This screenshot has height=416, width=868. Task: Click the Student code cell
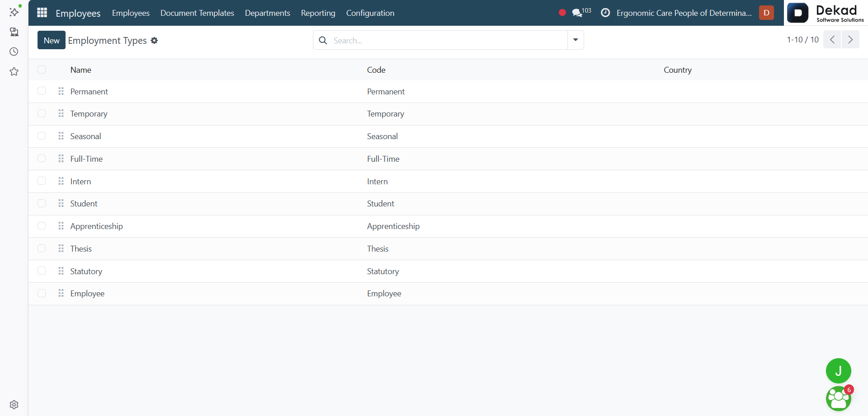tap(381, 204)
